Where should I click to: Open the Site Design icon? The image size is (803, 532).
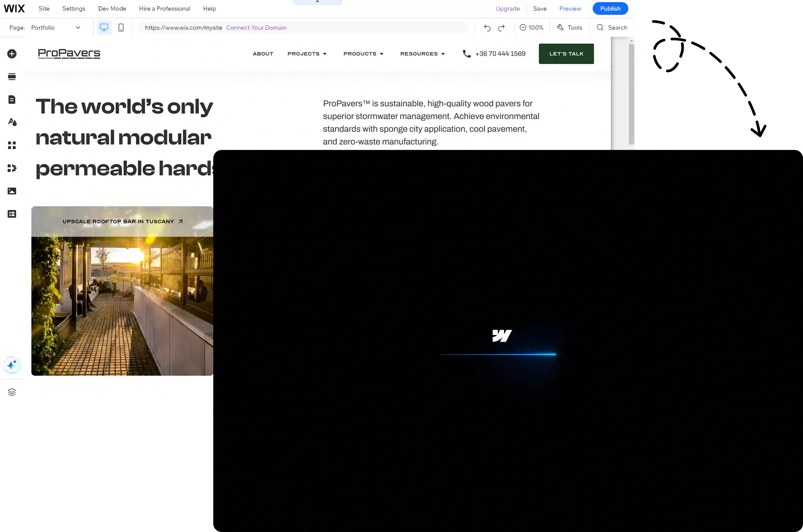12,122
